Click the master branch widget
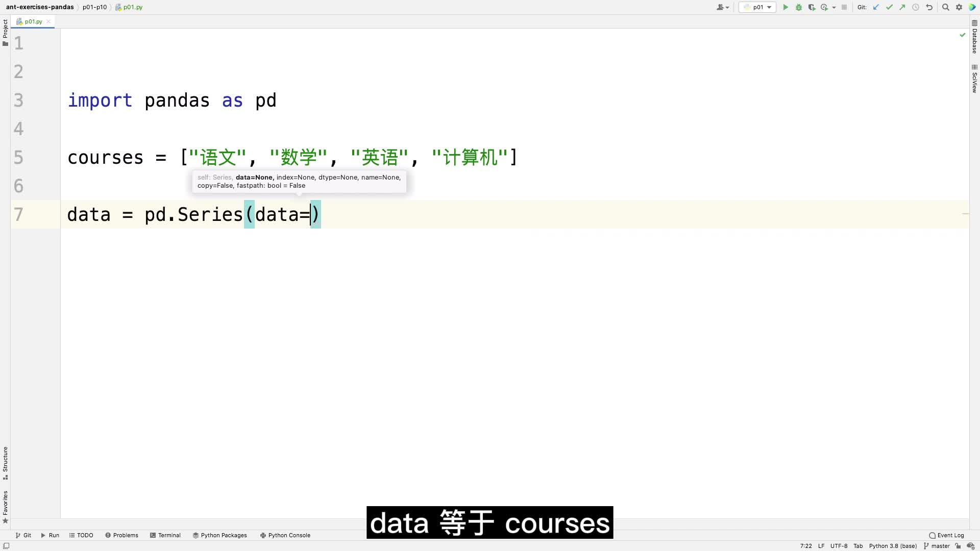The height and width of the screenshot is (551, 980). click(x=937, y=546)
